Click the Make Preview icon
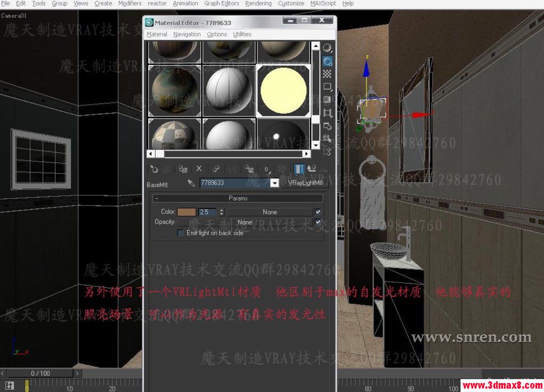This screenshot has height=392, width=544. (327, 113)
